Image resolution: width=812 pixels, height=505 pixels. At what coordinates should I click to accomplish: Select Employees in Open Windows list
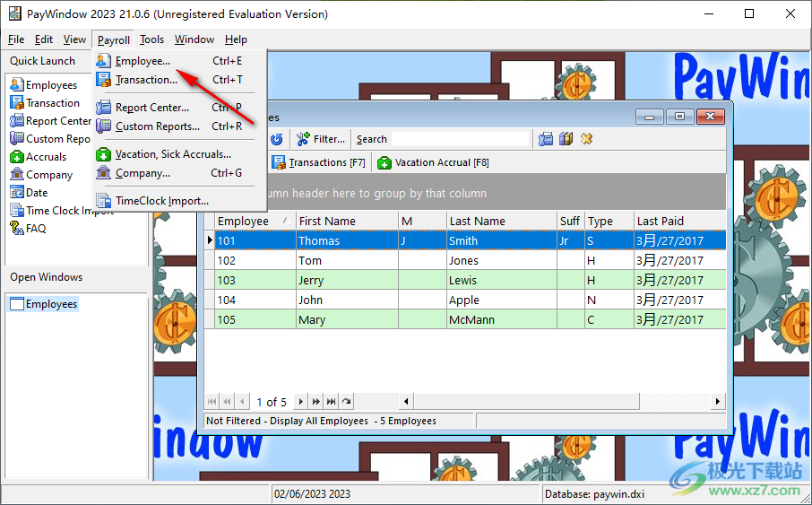[x=44, y=304]
